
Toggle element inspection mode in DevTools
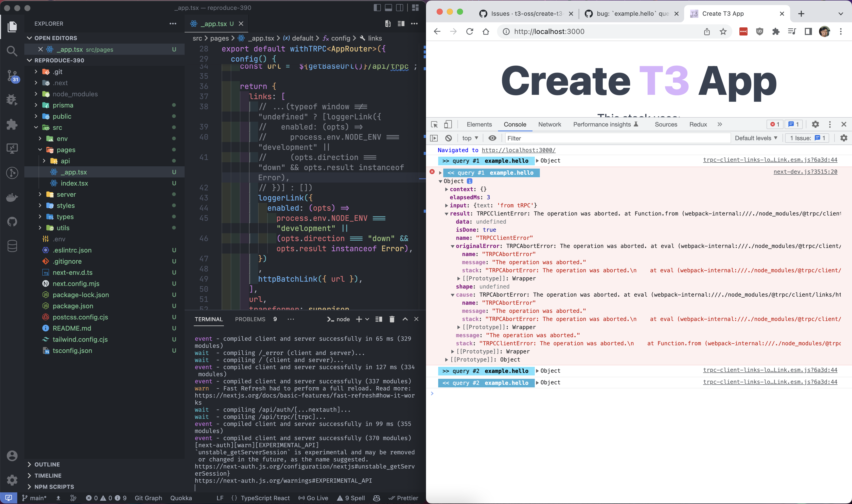coord(434,124)
